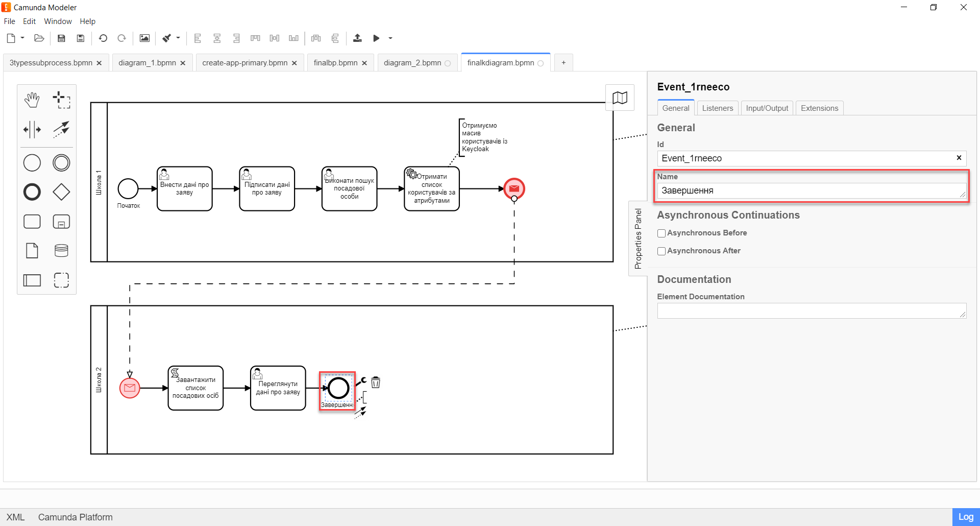
Task: Align elements to bottom
Action: [293, 38]
